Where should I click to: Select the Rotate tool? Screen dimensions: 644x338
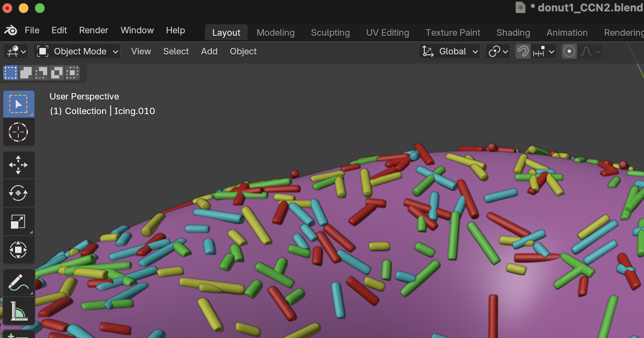tap(19, 193)
